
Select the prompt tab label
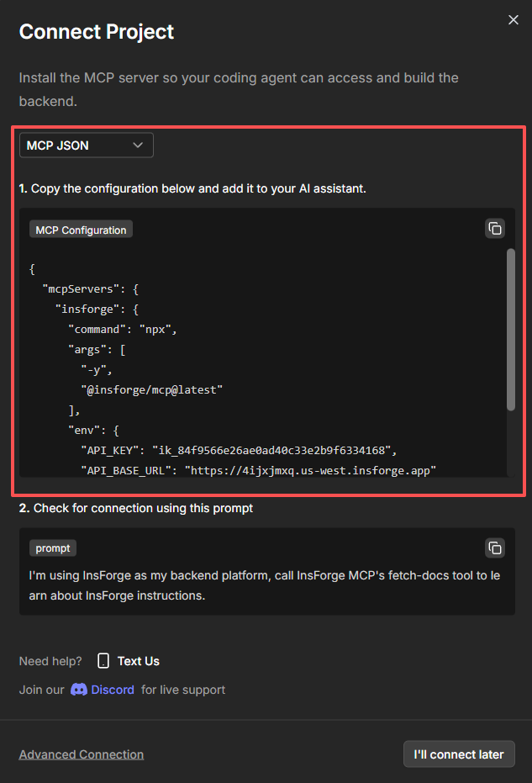[52, 548]
